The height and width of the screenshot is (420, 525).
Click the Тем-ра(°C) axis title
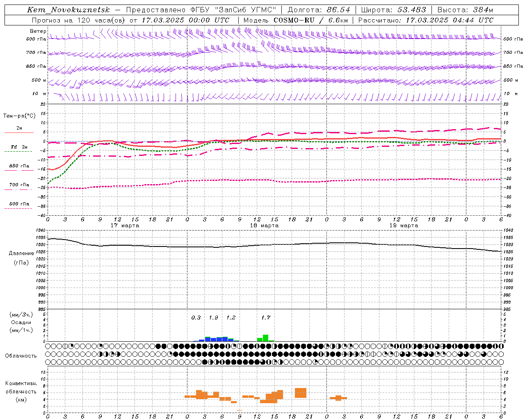pyautogui.click(x=19, y=116)
